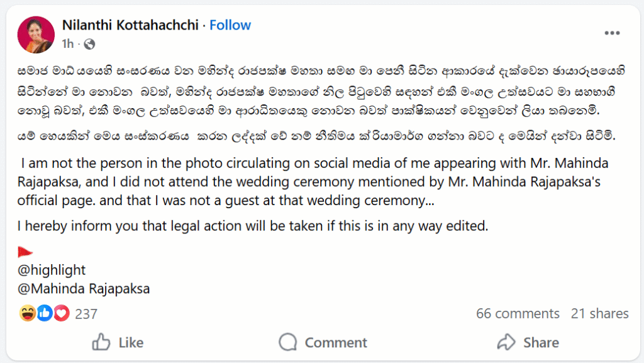Click the Nilanthi Kottahachchi author name
This screenshot has width=644, height=363.
click(130, 25)
